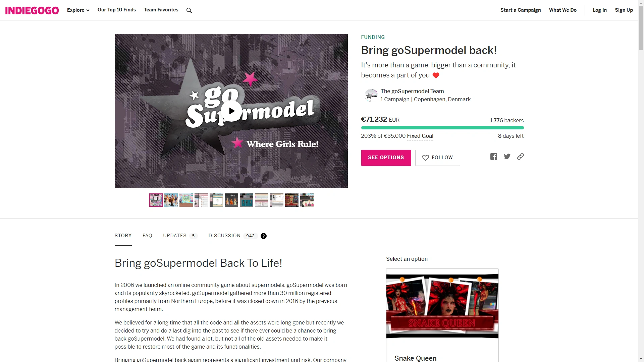This screenshot has height=362, width=644.
Task: Open Our Top 10 Finds
Action: coord(117,10)
